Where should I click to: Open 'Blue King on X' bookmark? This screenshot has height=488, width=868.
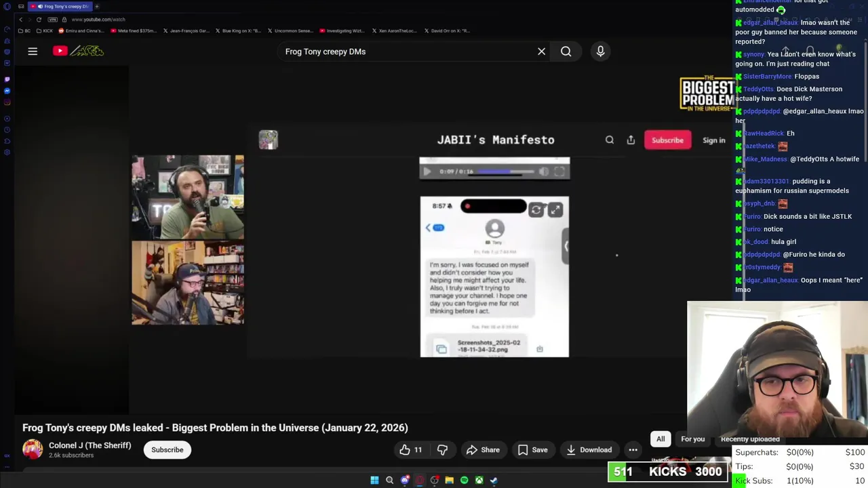238,30
